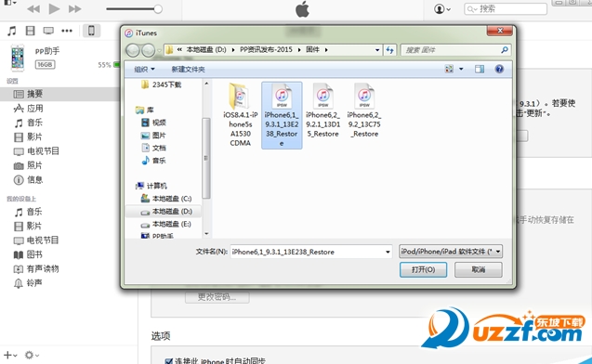
Task: Select 本地磁盘 (E:) in navigation tree
Action: [166, 224]
